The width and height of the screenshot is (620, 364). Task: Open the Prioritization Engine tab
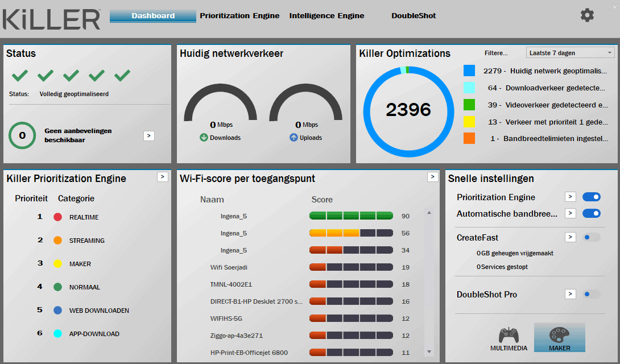tap(239, 16)
